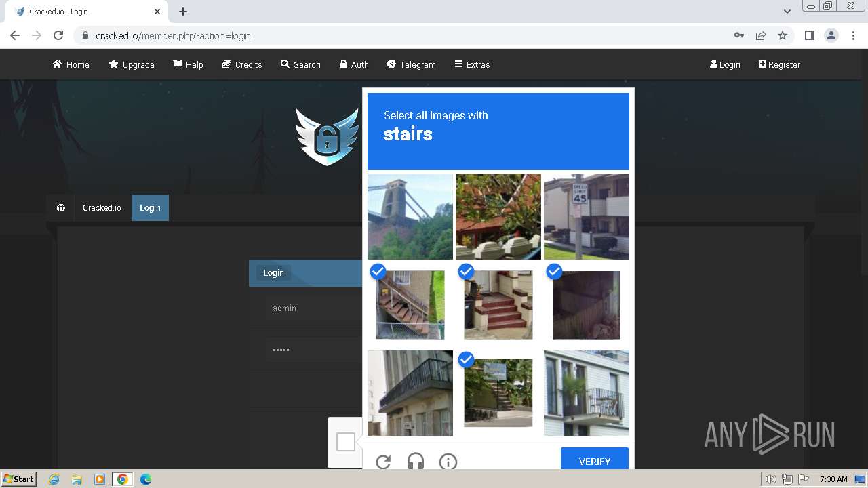Open network status in system tray
Image resolution: width=868 pixels, height=488 pixels.
click(x=787, y=479)
